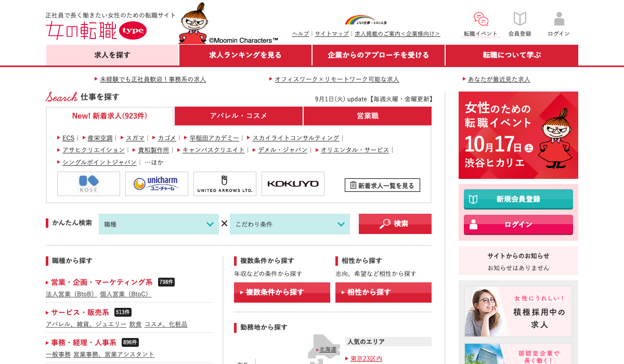Select the 求人を探す navigation tab
Screen dimensions: 624x364
click(x=112, y=55)
